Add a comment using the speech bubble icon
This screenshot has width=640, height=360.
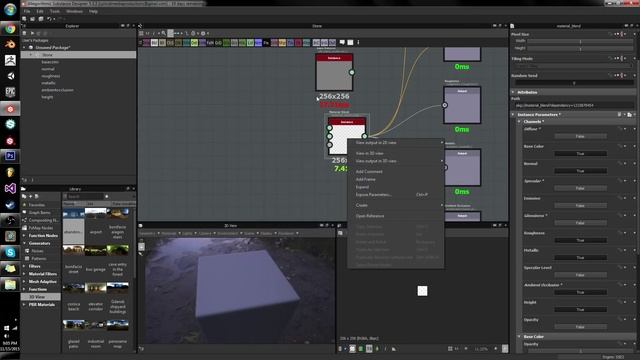342,42
